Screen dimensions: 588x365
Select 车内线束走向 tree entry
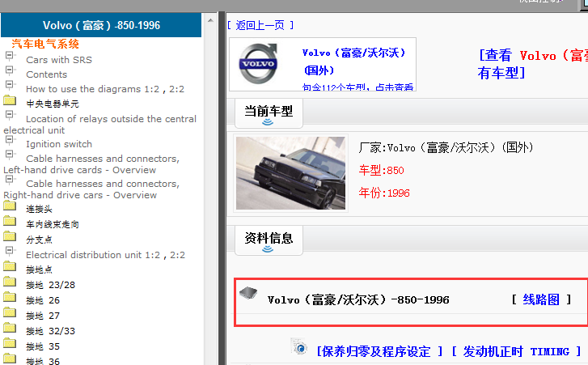point(53,225)
